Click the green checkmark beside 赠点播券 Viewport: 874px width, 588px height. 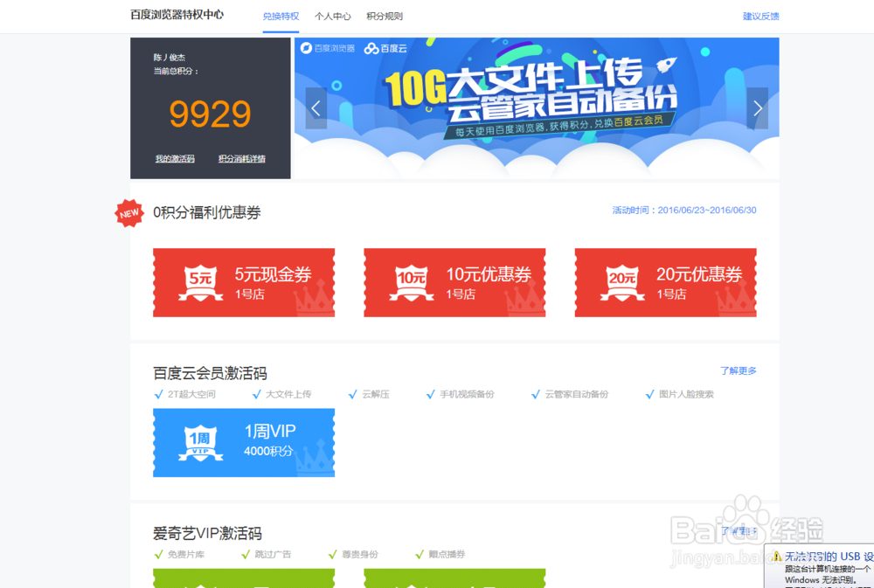(420, 555)
